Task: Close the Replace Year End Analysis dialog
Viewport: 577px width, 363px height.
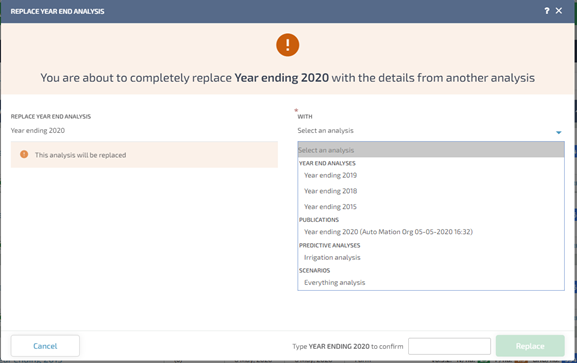Action: (559, 11)
